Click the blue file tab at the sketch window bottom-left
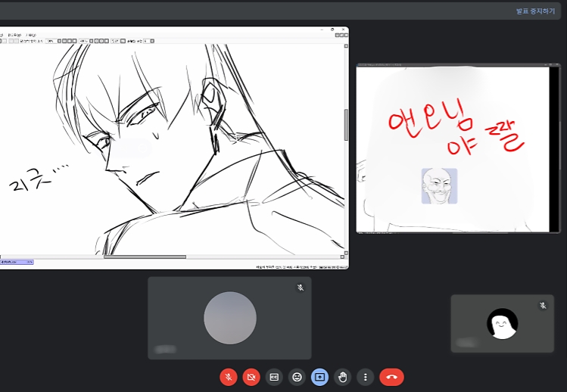 point(17,262)
